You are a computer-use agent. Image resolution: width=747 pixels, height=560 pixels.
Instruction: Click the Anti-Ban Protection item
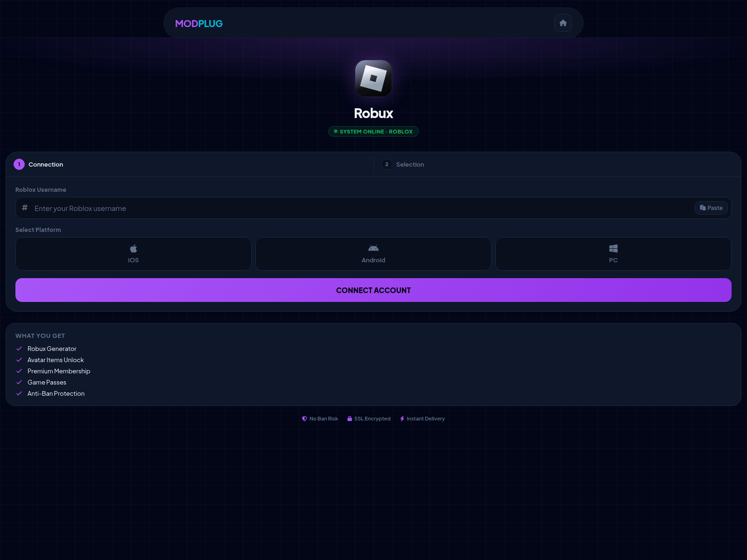(x=56, y=393)
